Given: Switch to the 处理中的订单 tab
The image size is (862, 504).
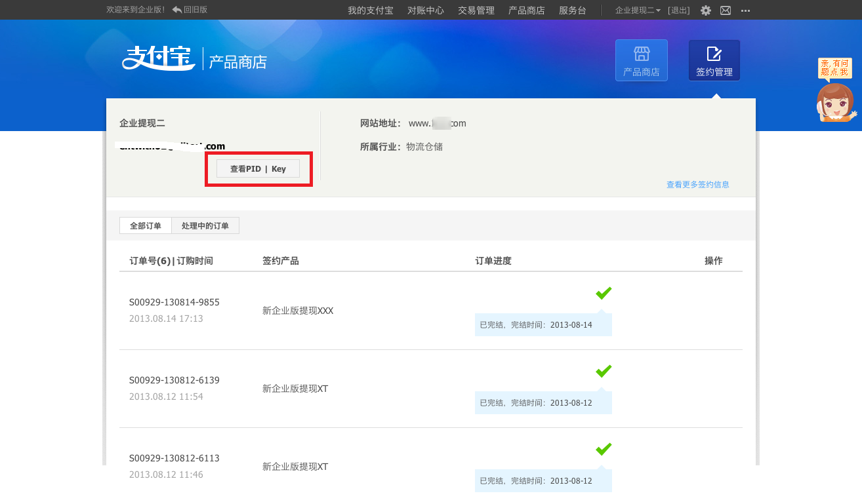Looking at the screenshot, I should [205, 225].
